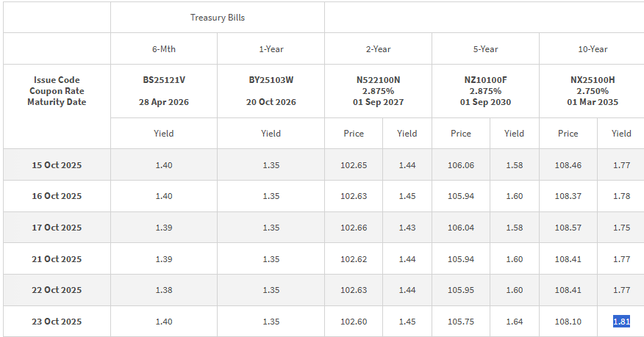Click issue code BY25103W

[271, 80]
